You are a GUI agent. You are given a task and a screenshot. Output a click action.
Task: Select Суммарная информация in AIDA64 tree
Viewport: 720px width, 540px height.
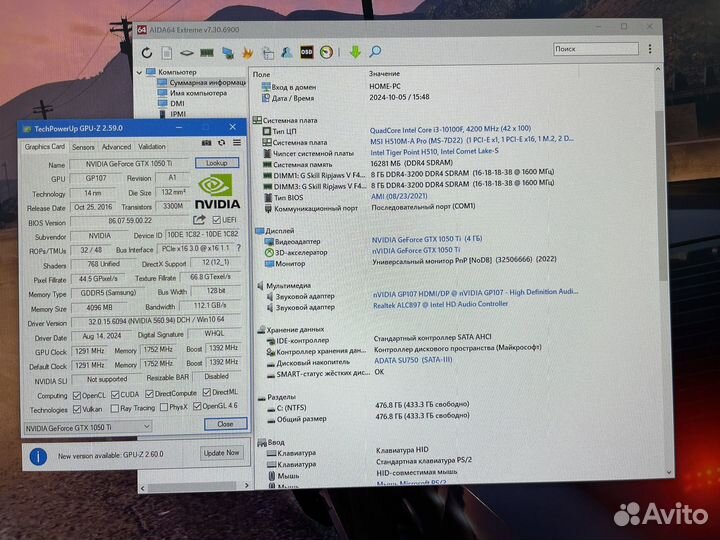click(202, 83)
